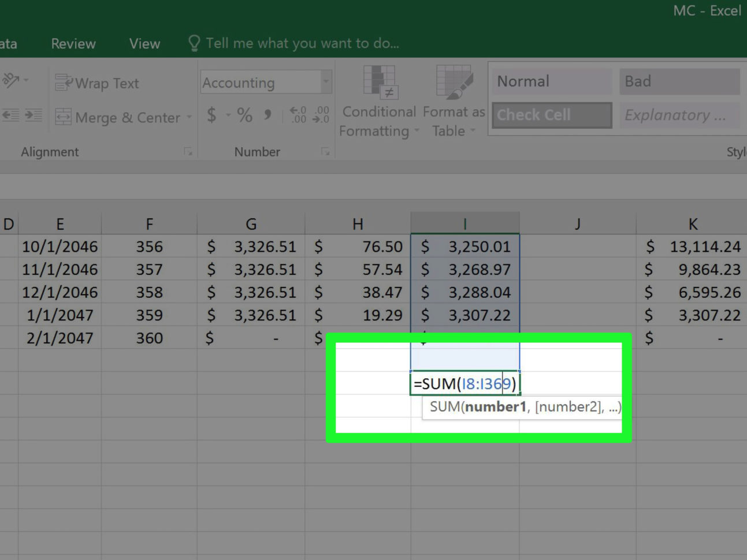Apply the Accounting Number Format dollar icon
The width and height of the screenshot is (747, 560).
[x=211, y=115]
